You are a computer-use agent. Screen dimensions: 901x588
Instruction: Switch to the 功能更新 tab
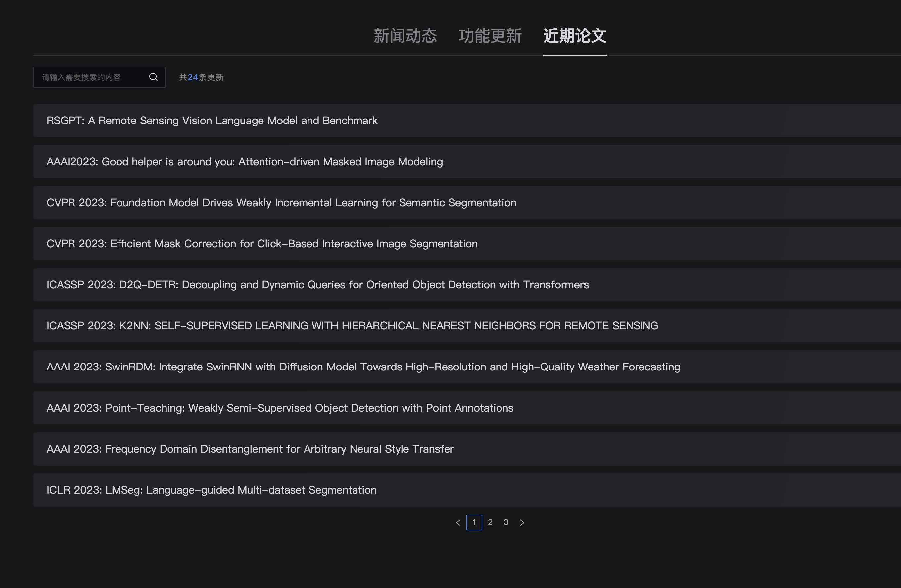(490, 36)
